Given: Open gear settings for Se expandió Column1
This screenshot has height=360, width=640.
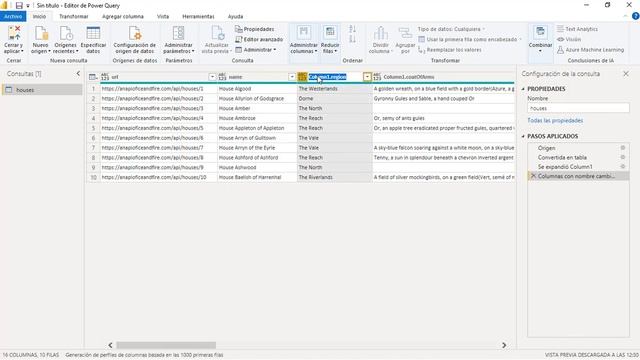Looking at the screenshot, I should point(623,167).
